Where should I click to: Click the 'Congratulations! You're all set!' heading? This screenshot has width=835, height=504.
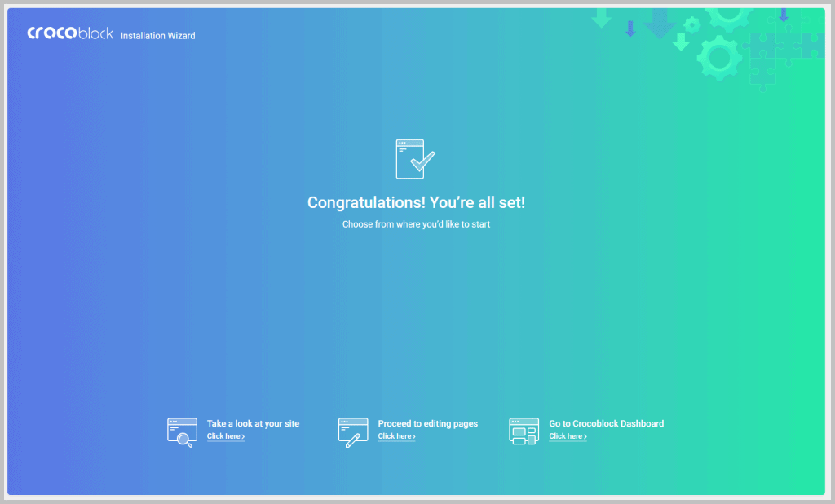point(416,202)
